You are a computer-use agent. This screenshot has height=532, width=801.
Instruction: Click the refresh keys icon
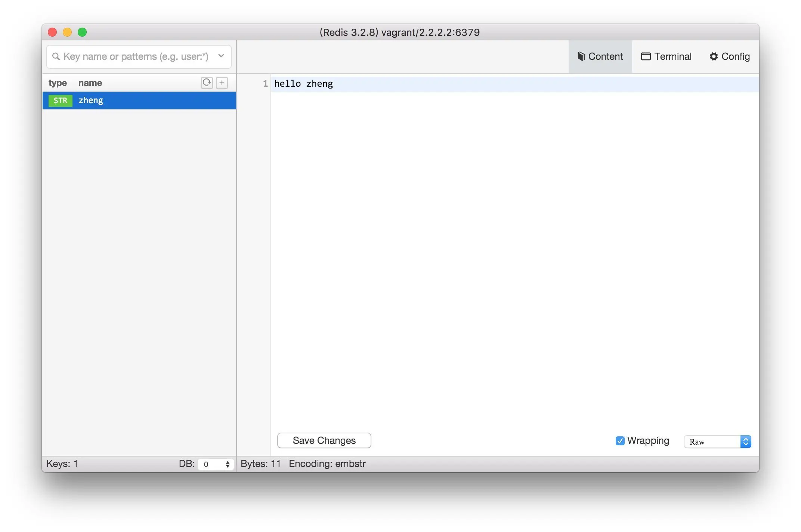click(x=207, y=83)
